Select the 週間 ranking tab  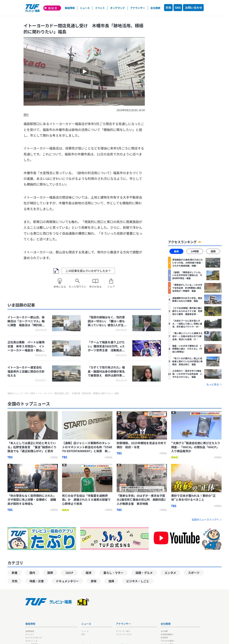pyautogui.click(x=213, y=251)
